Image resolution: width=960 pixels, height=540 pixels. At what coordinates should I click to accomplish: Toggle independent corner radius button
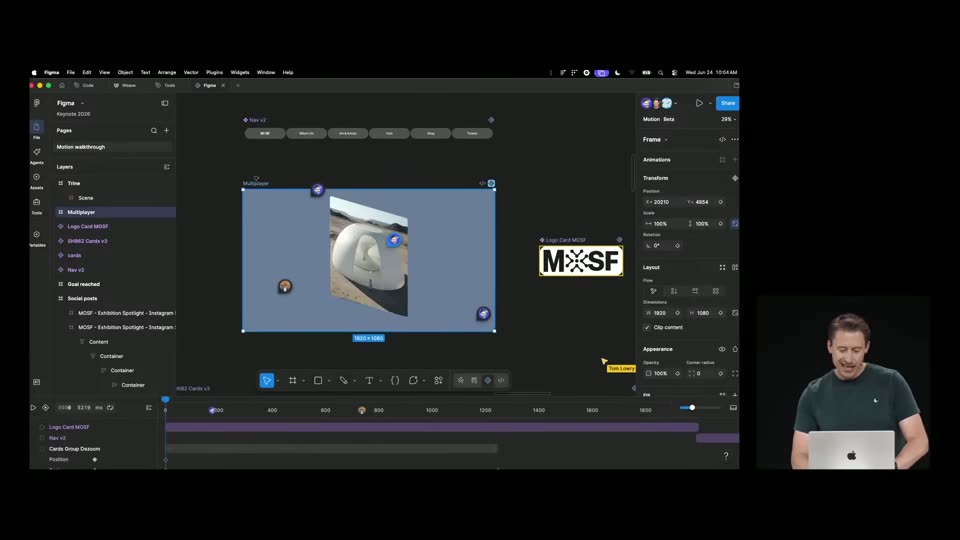coord(735,373)
